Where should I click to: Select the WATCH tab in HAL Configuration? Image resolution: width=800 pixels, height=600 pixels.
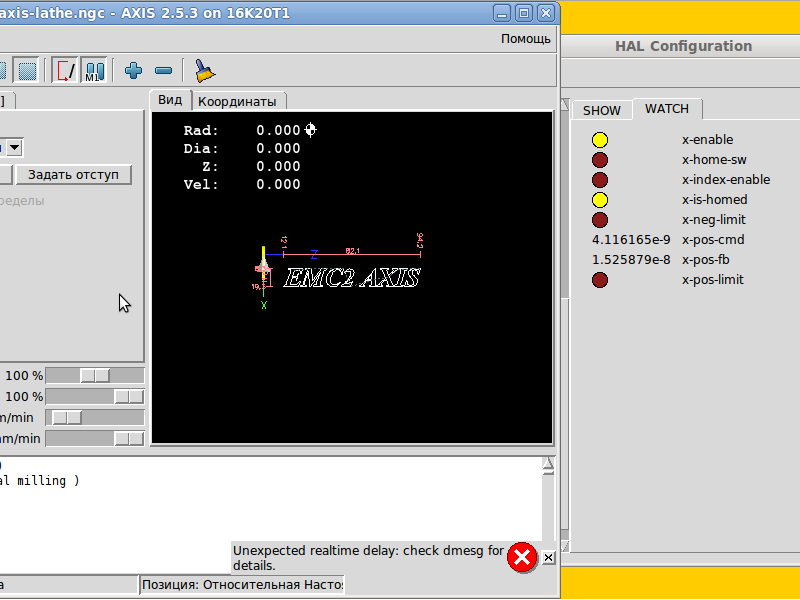pos(667,109)
